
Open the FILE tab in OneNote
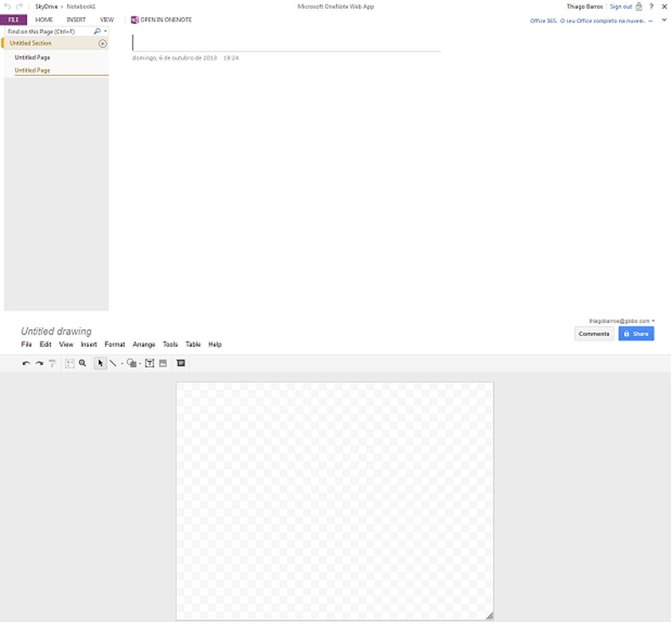(x=13, y=20)
